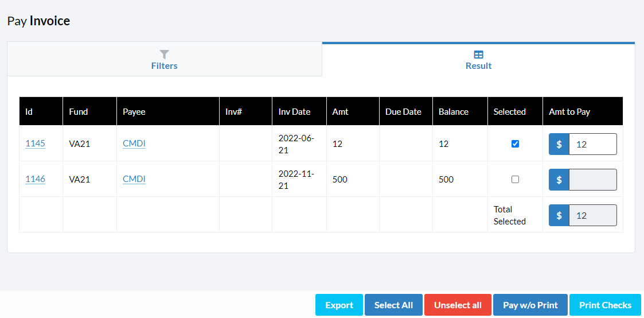Screen dimensions: 644x318
Task: Open CMDI payee link for invoice 1145
Action: coord(134,144)
